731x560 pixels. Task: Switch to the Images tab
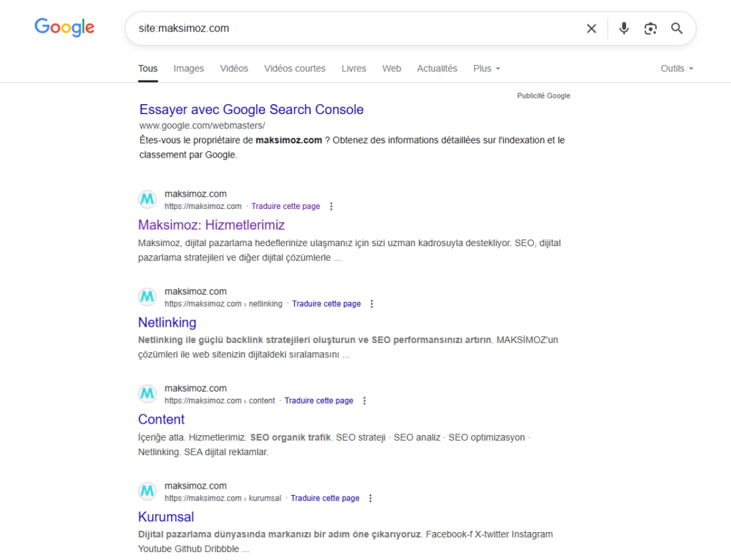click(188, 68)
